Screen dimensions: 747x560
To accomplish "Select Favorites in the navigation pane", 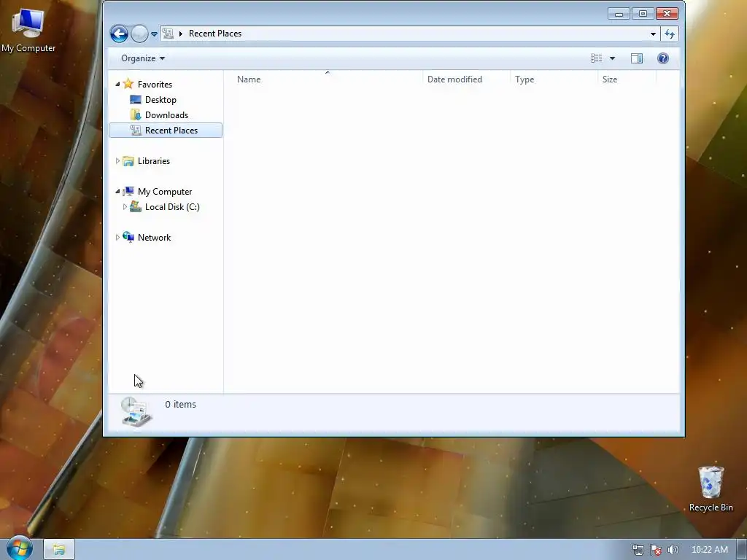I will [155, 85].
